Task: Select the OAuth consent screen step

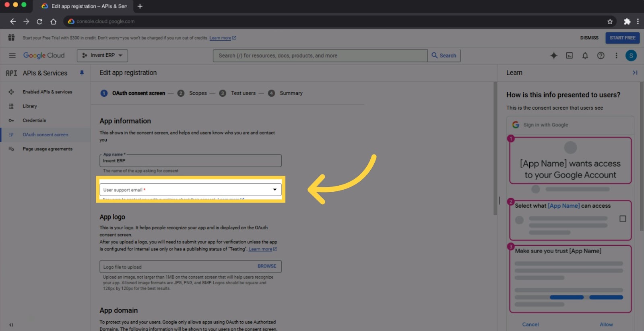Action: click(x=133, y=93)
